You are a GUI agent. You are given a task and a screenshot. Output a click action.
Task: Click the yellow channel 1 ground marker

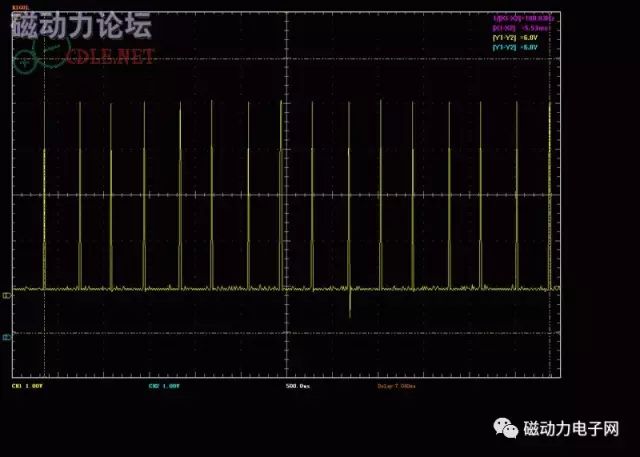point(7,295)
